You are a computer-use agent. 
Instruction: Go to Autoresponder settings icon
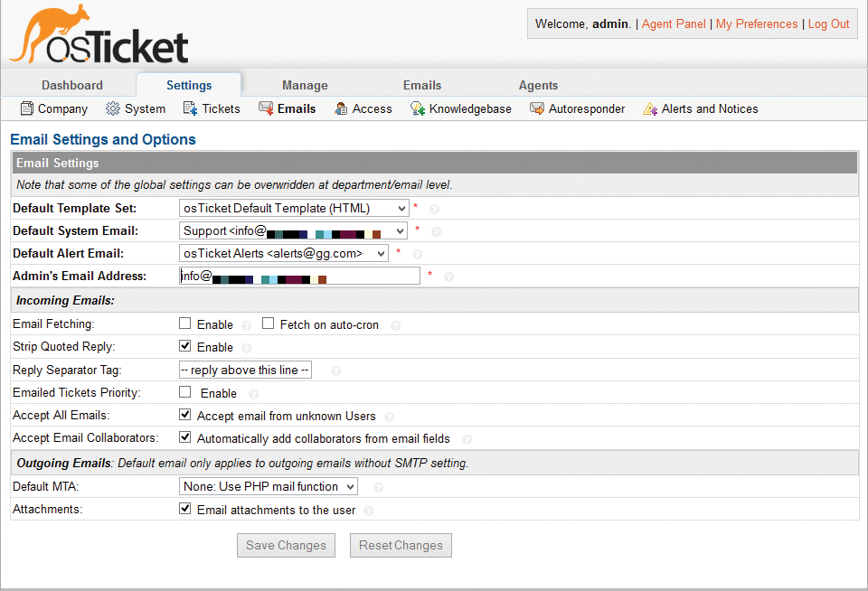pos(537,108)
